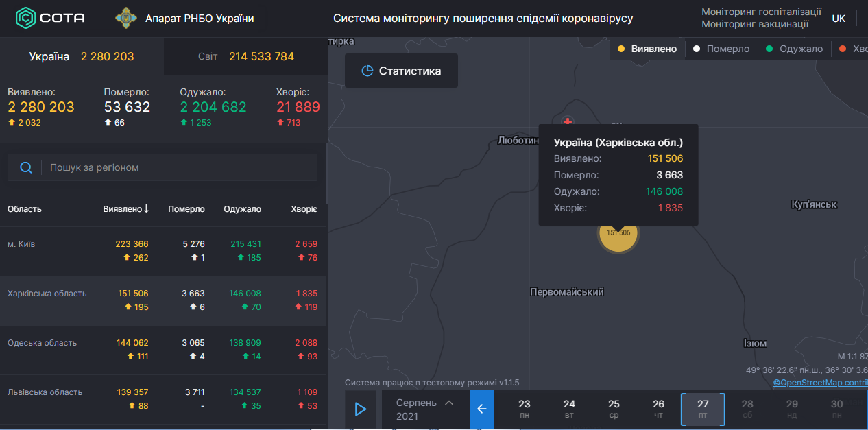The image size is (868, 430).
Task: Sort the table by Виявлено arrow
Action: pos(147,208)
